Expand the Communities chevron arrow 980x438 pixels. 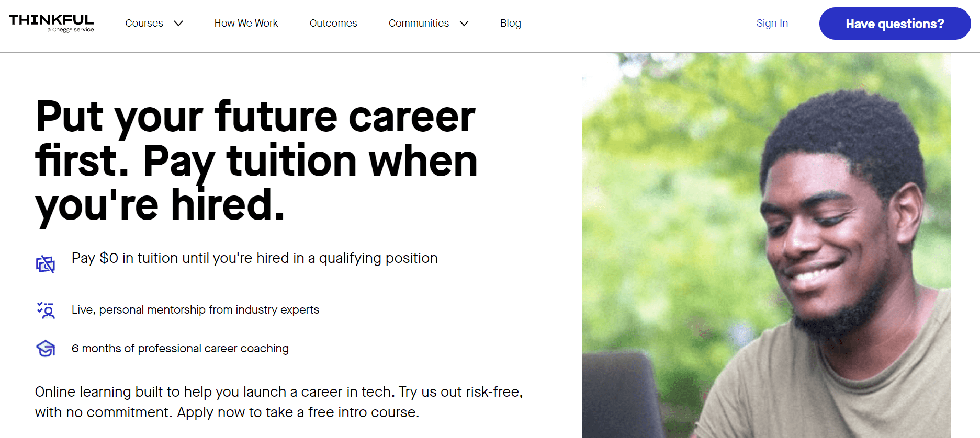(x=464, y=24)
